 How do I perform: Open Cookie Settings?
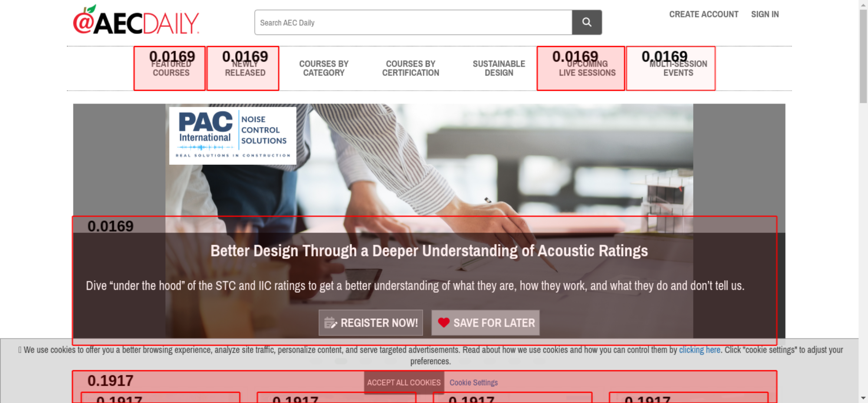[473, 383]
